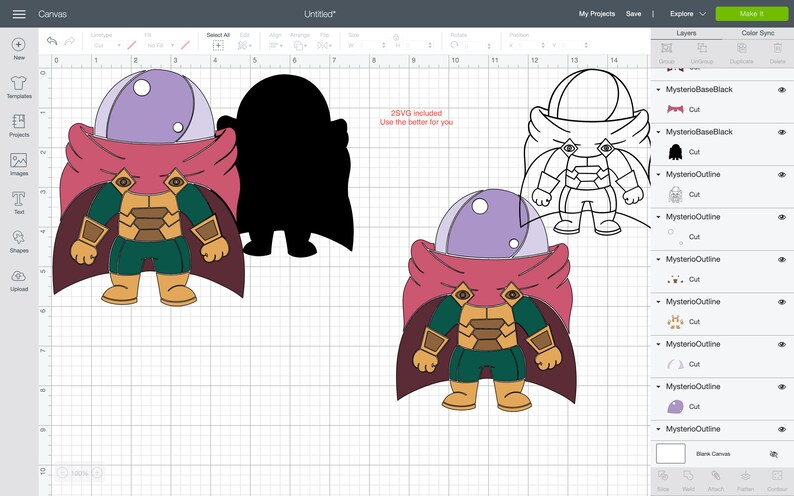794x496 pixels.
Task: Hide MysterioOutline layer with brown dots thumbnail
Action: [782, 260]
